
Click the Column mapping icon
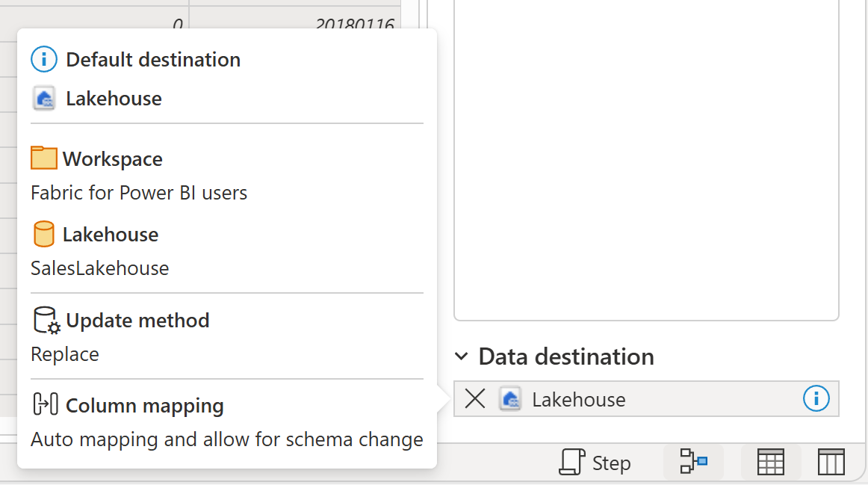[x=45, y=406]
